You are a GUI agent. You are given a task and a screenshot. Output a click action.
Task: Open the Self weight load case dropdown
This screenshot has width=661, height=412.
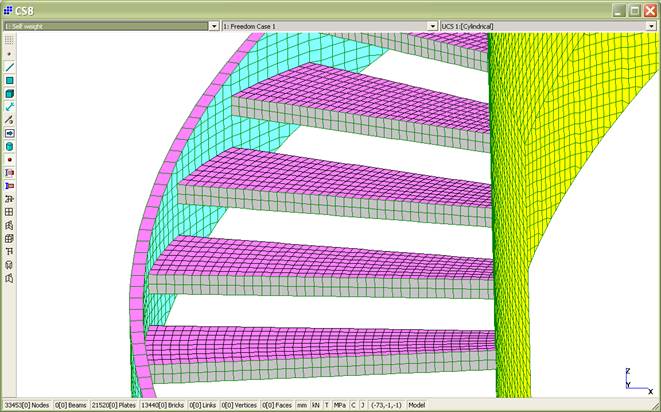[214, 26]
